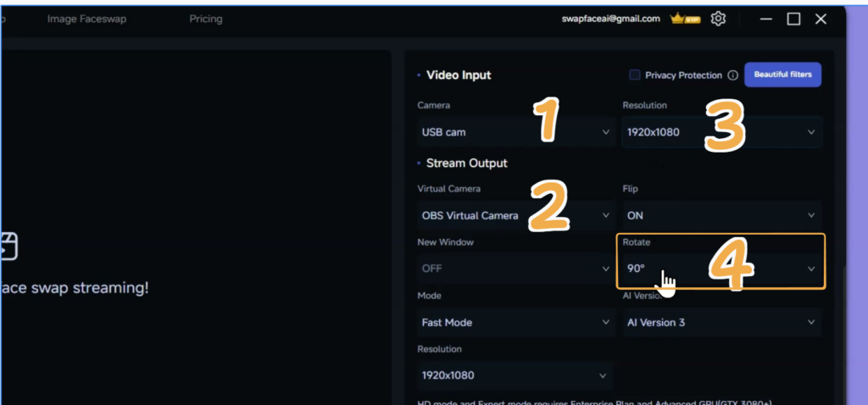Expand the New Window dropdown
The height and width of the screenshot is (405, 868).
coord(515,269)
